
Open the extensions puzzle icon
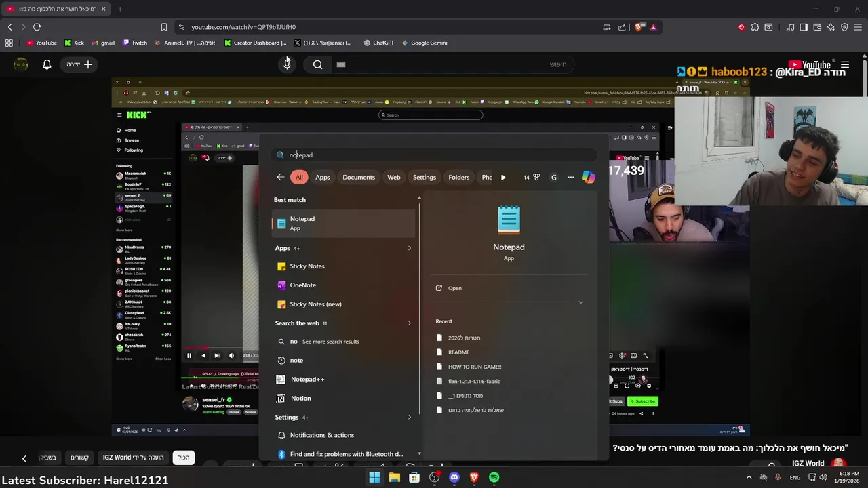[x=755, y=27]
